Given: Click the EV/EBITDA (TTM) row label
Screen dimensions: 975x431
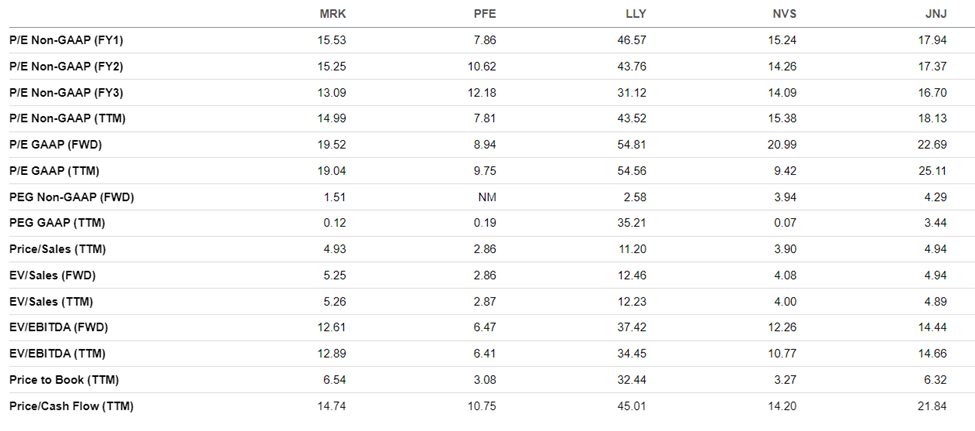Looking at the screenshot, I should point(57,354).
